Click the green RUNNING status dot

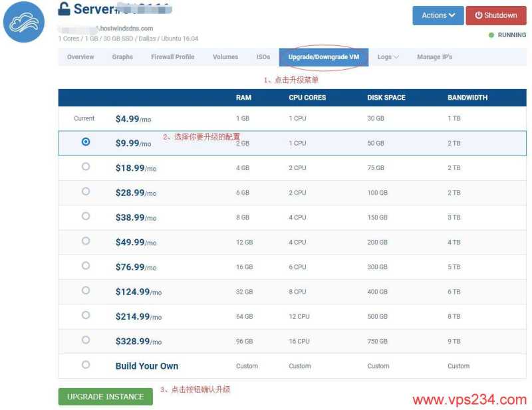(x=491, y=35)
